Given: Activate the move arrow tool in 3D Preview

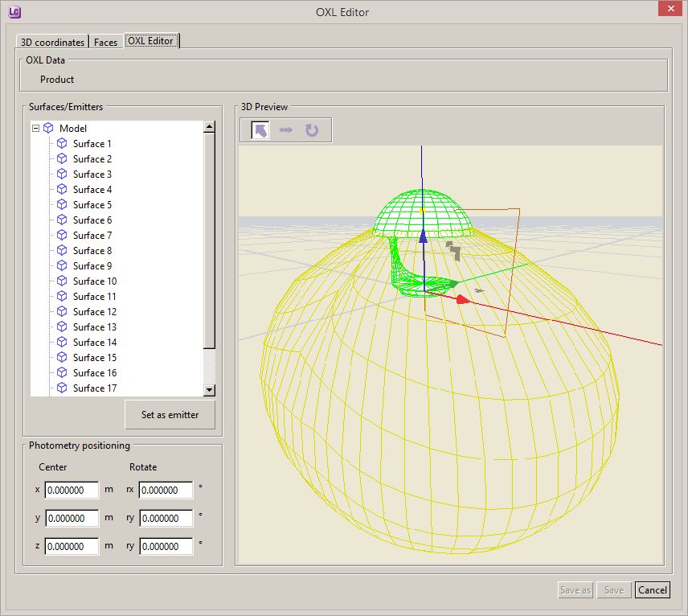Looking at the screenshot, I should pyautogui.click(x=286, y=130).
